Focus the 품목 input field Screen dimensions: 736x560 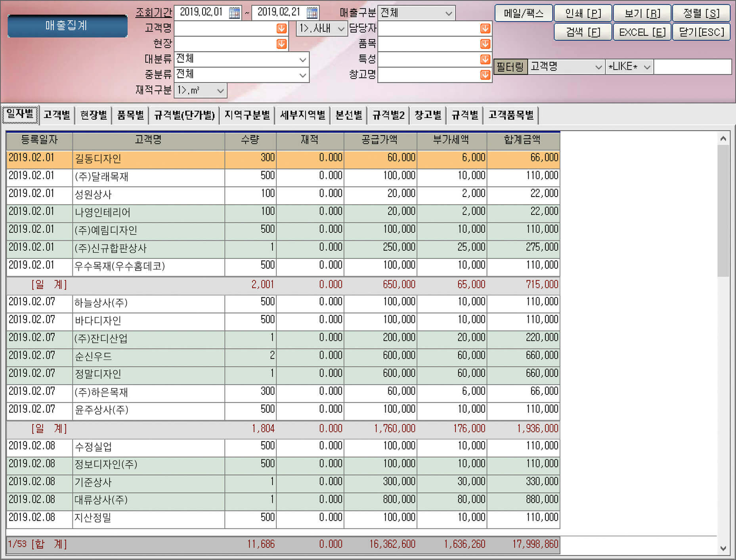429,44
